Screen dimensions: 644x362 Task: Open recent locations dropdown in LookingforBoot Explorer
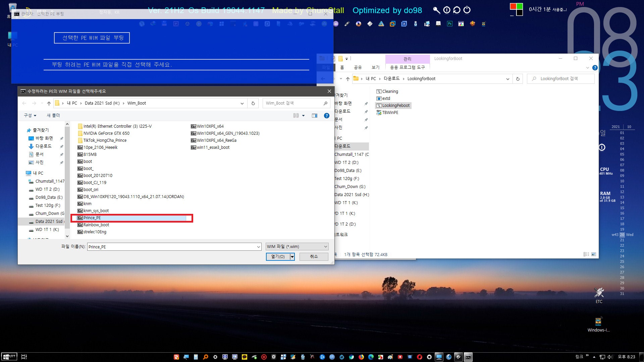click(341, 79)
